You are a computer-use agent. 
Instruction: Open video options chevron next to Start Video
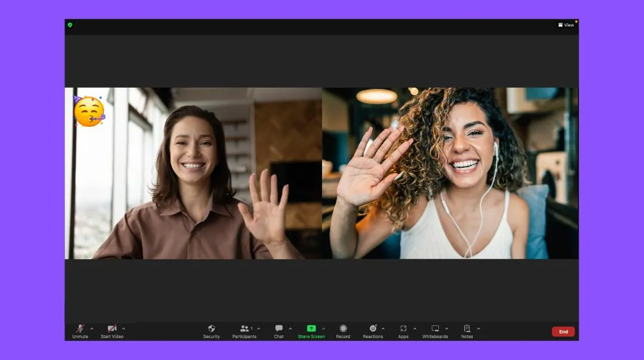pyautogui.click(x=123, y=328)
